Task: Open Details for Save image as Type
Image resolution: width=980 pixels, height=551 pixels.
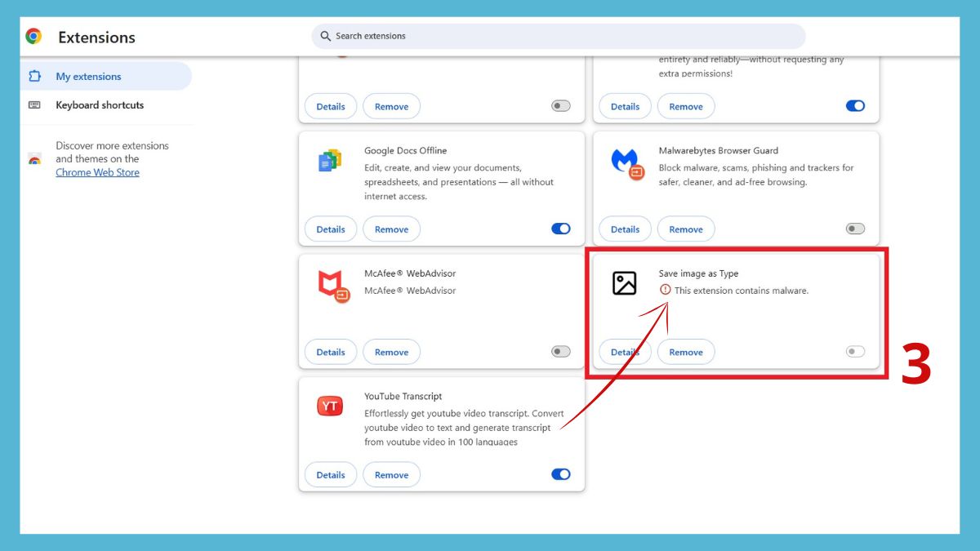Action: coord(625,352)
